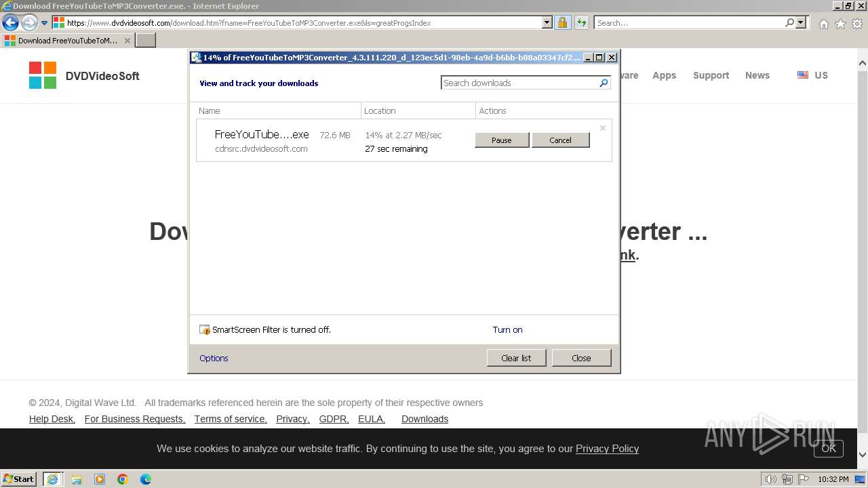Click the SmartScreen warning shield icon
The image size is (868, 488).
[205, 330]
